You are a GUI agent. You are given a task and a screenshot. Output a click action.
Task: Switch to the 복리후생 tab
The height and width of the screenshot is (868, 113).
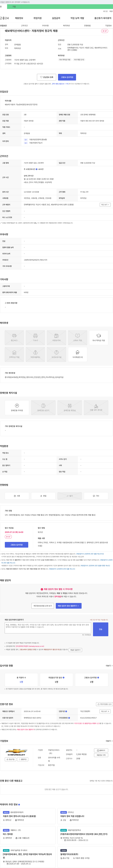click(66, 26)
